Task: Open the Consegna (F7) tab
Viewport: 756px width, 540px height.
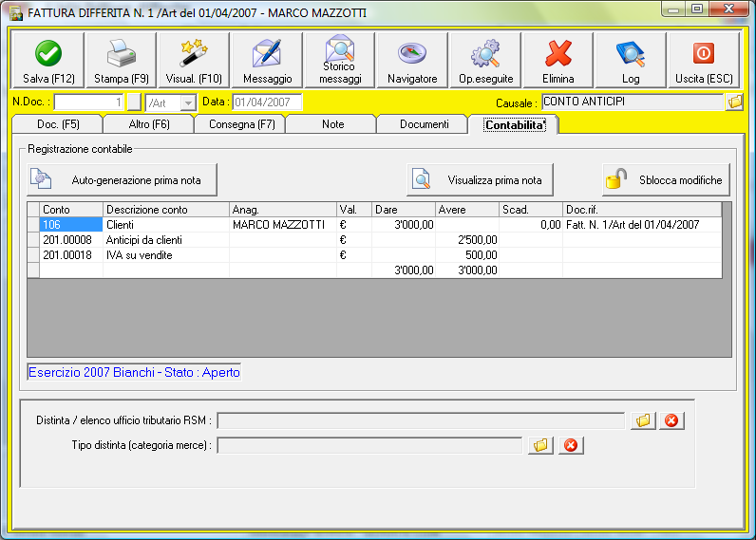Action: 241,124
